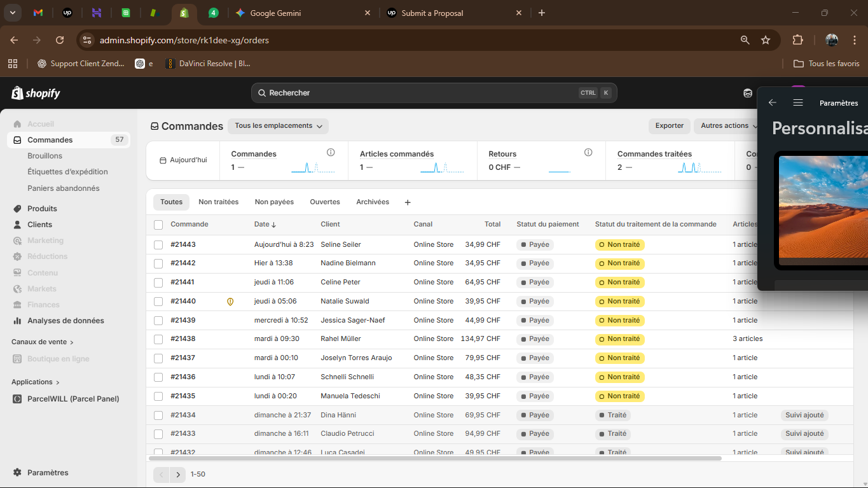This screenshot has height=488, width=868.
Task: Go back with Paramètres window arrow
Action: coord(773,102)
